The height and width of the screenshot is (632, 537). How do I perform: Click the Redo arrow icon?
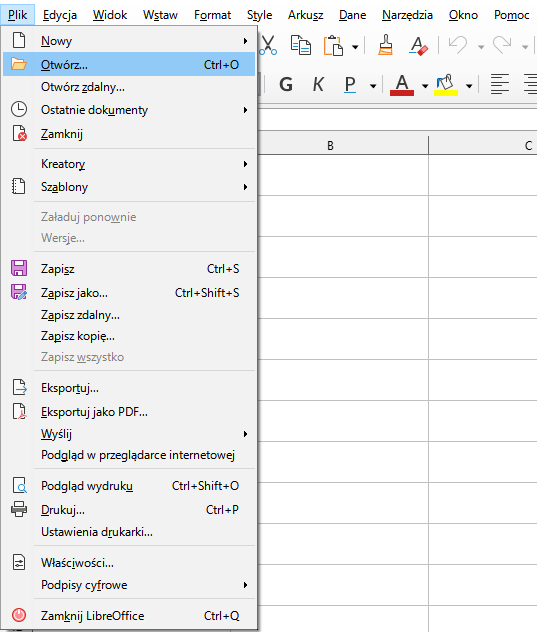(x=502, y=45)
